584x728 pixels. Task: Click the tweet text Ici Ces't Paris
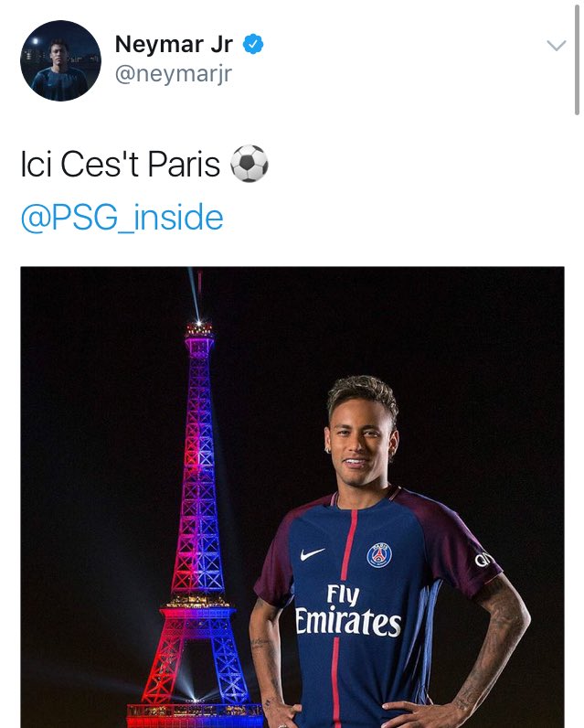click(120, 164)
